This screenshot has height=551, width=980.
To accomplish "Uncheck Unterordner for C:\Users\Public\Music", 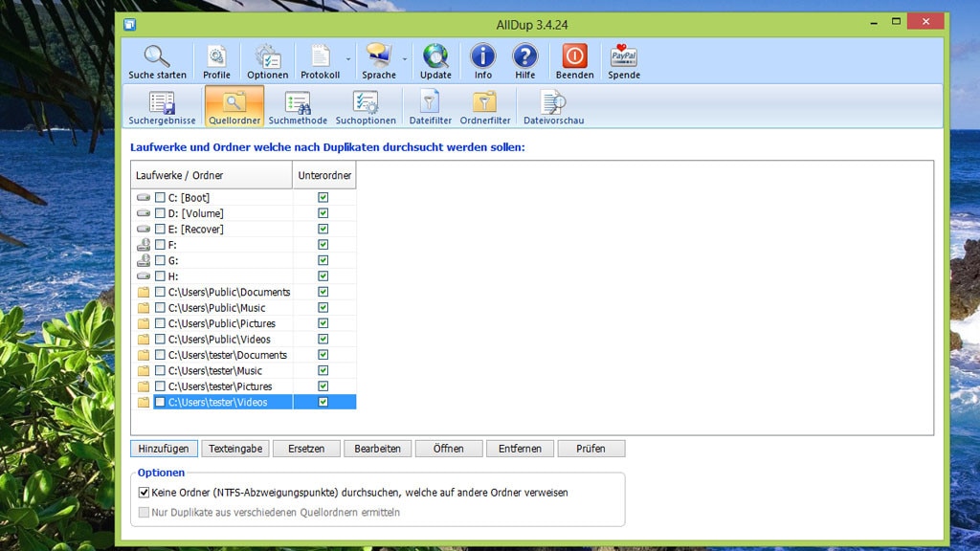I will 323,307.
